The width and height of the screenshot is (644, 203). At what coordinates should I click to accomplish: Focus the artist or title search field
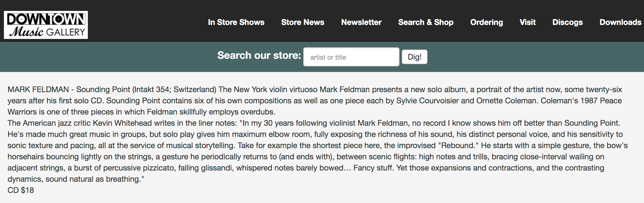pos(351,57)
